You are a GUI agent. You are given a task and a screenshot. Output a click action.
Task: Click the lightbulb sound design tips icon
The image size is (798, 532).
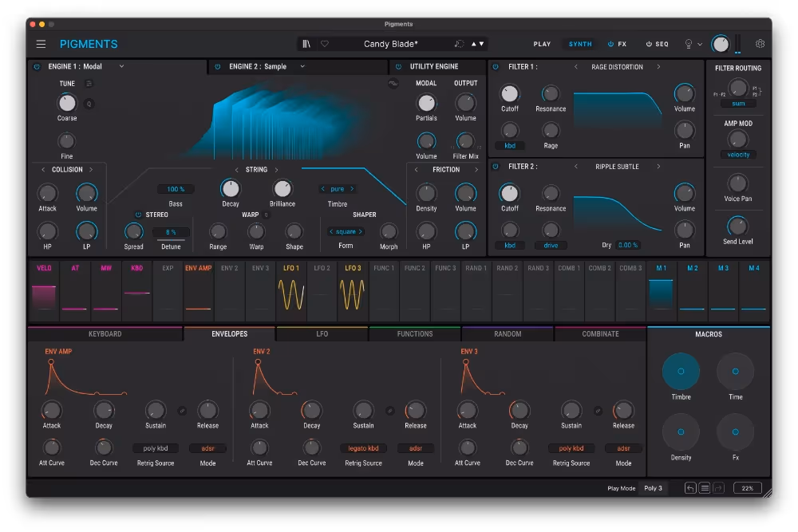click(x=689, y=44)
